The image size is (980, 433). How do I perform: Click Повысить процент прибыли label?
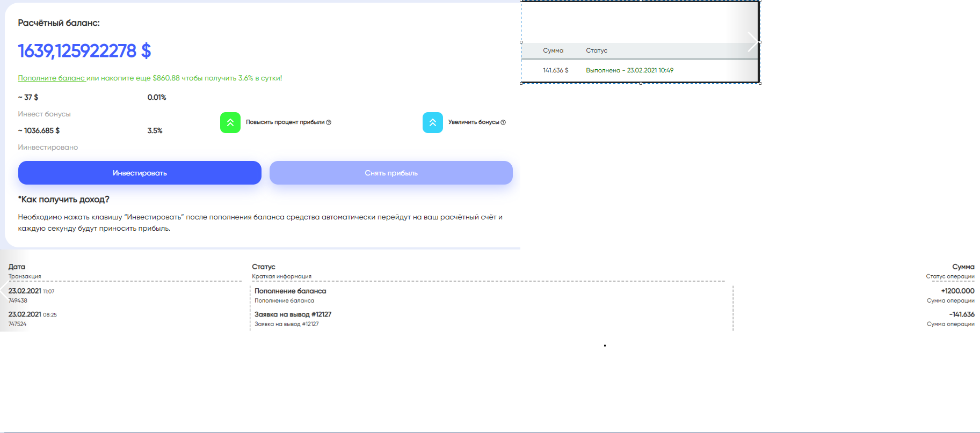[x=285, y=122]
